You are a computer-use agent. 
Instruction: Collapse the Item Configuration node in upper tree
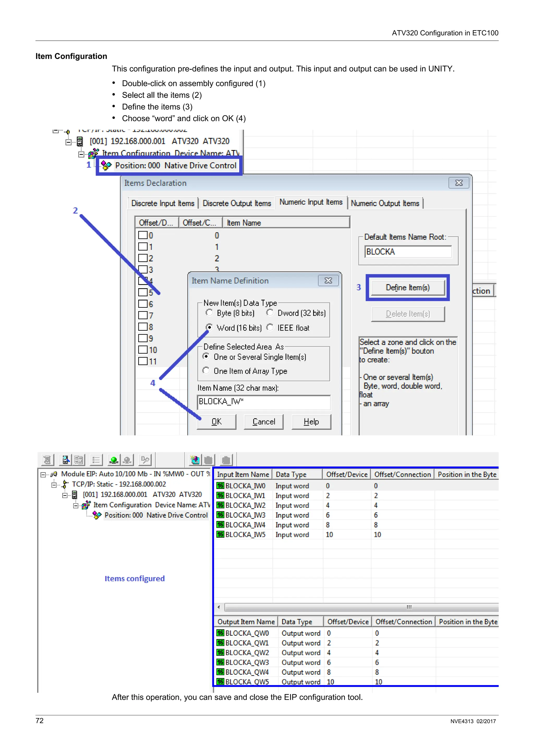tap(81, 154)
